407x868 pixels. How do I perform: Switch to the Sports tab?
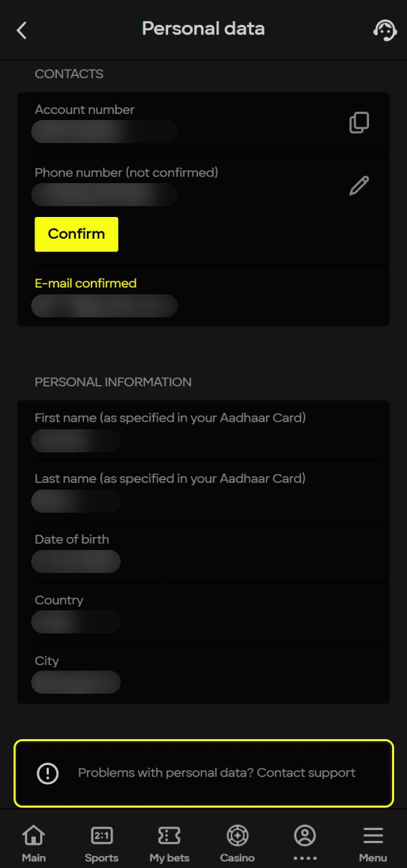[101, 841]
